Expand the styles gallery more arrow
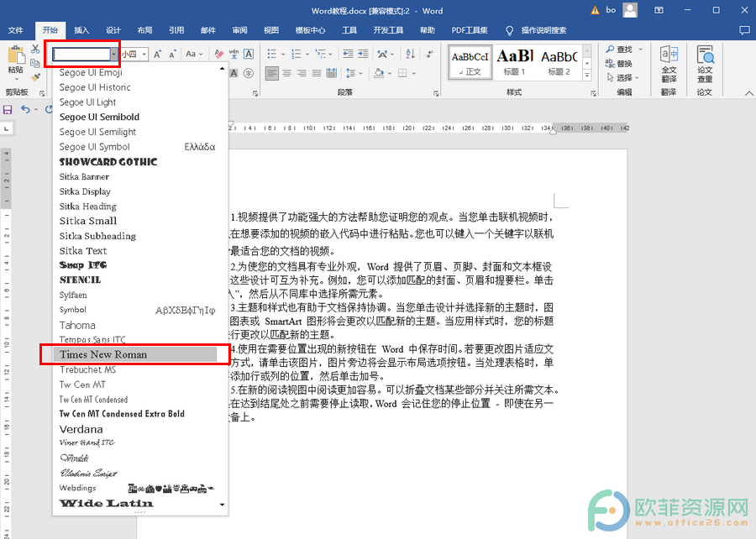This screenshot has width=756, height=539. (587, 76)
